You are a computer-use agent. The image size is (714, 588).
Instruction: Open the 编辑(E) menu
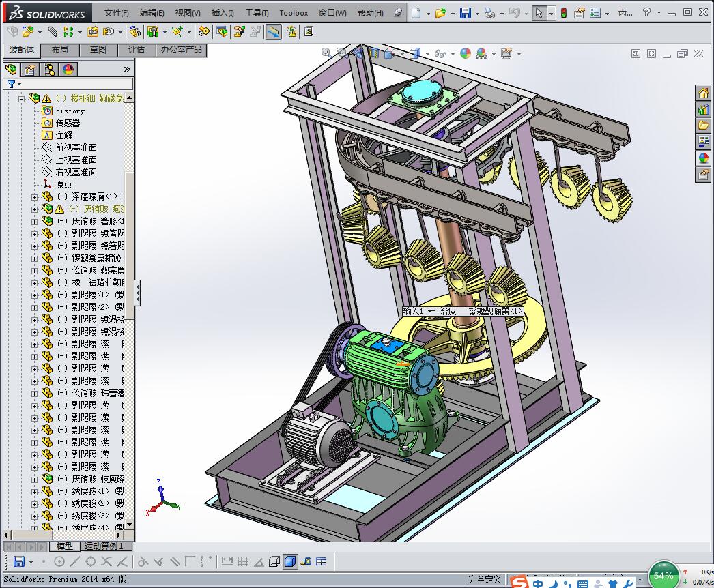(152, 13)
